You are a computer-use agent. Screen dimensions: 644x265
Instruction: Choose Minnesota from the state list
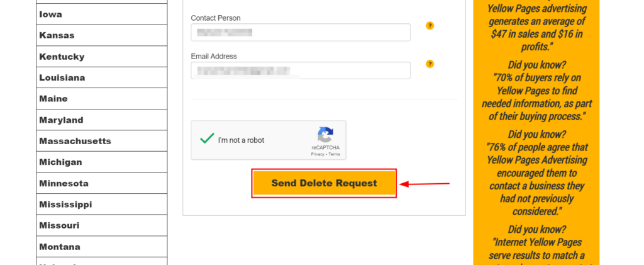[102, 183]
